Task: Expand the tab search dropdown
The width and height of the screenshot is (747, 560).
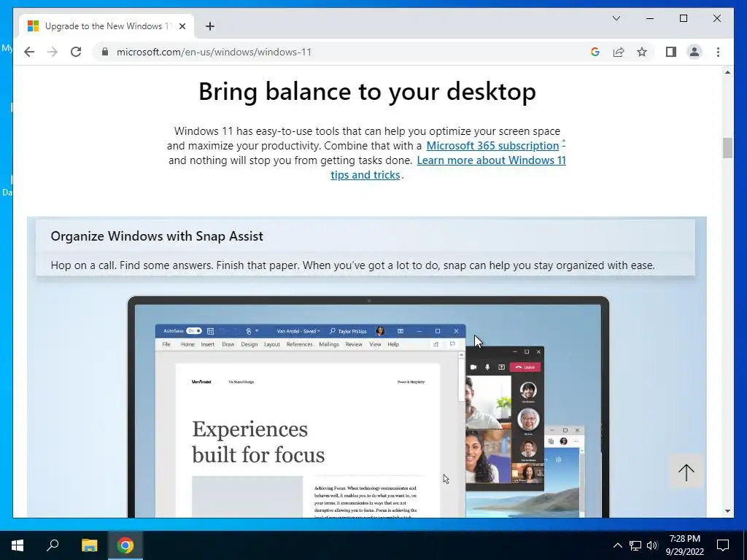Action: (616, 18)
